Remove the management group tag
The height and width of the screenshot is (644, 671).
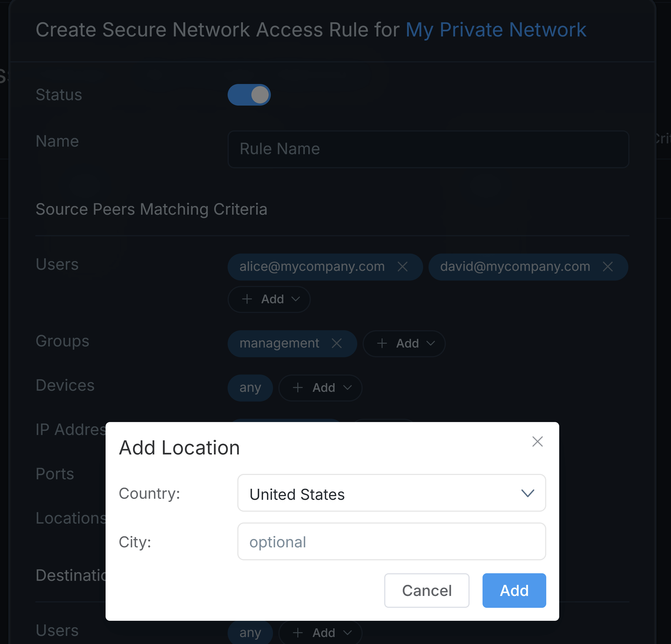click(337, 343)
